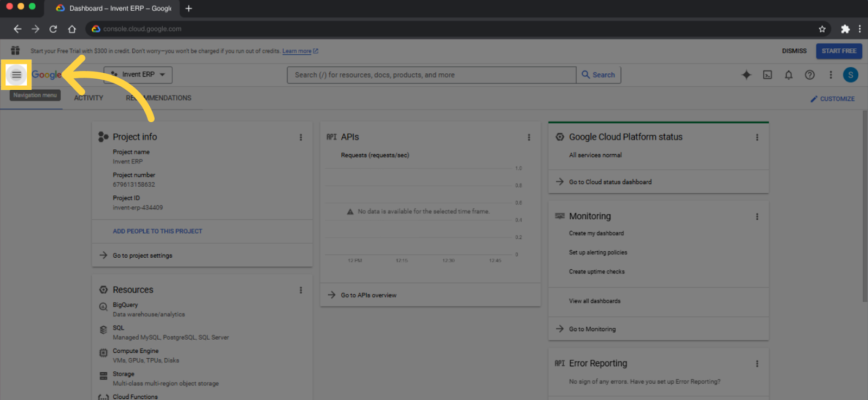Switch to the RECOMMENDATIONS tab
This screenshot has height=400, width=868.
point(158,98)
